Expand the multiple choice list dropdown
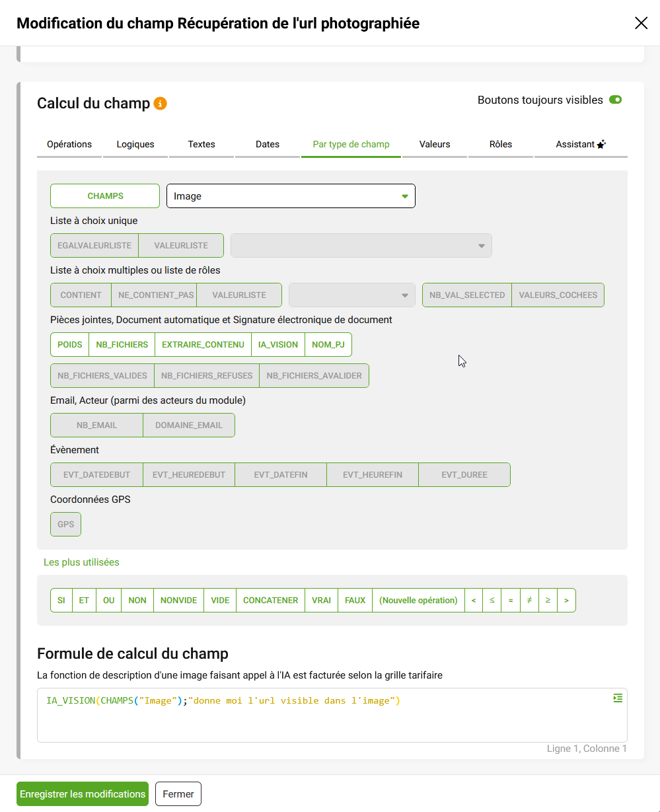The image size is (660, 812). click(x=351, y=295)
